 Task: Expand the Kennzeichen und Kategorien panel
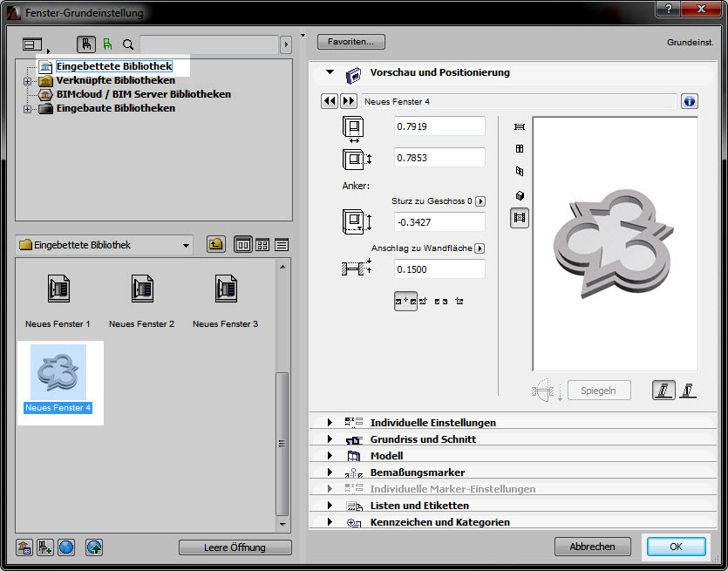(330, 522)
